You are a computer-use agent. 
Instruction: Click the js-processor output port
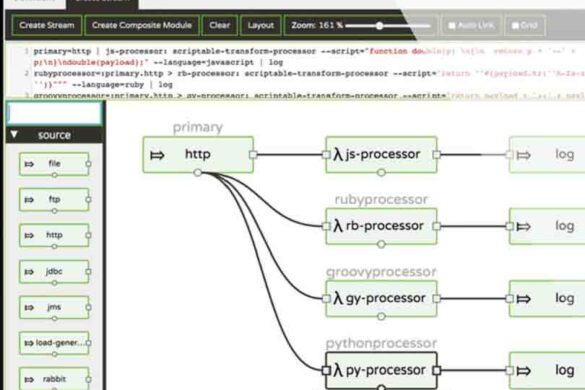click(x=437, y=155)
